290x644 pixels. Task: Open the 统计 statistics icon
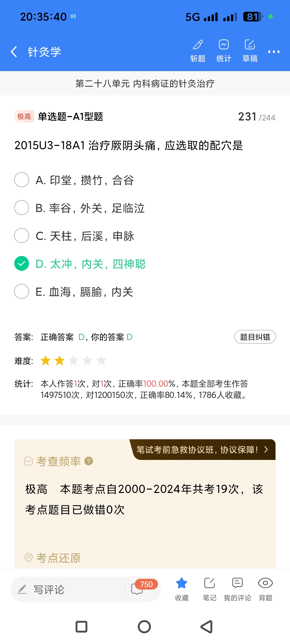224,50
